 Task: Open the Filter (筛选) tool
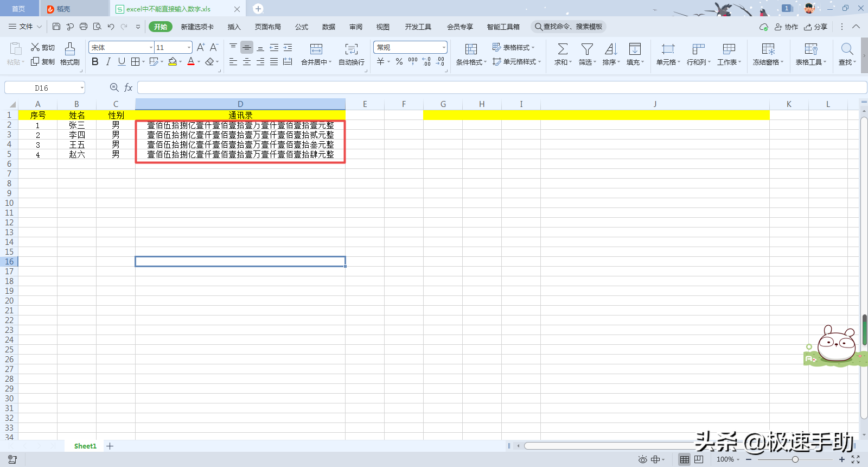(x=587, y=49)
